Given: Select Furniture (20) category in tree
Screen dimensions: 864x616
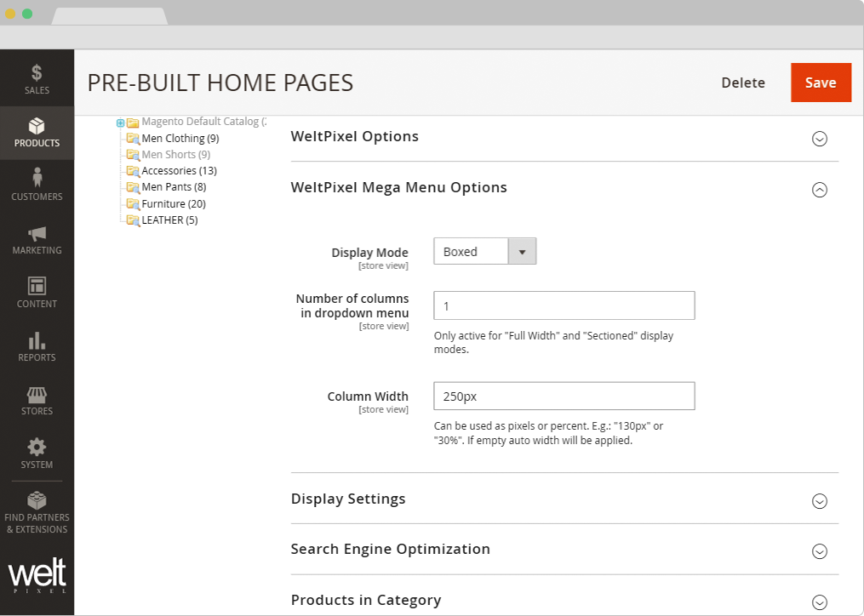Looking at the screenshot, I should coord(173,203).
